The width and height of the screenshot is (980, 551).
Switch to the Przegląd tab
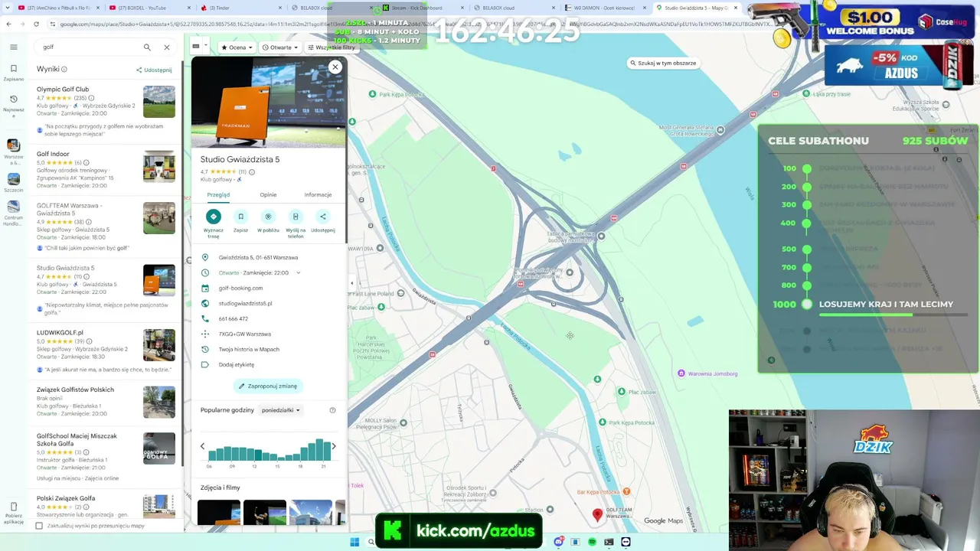coord(218,195)
